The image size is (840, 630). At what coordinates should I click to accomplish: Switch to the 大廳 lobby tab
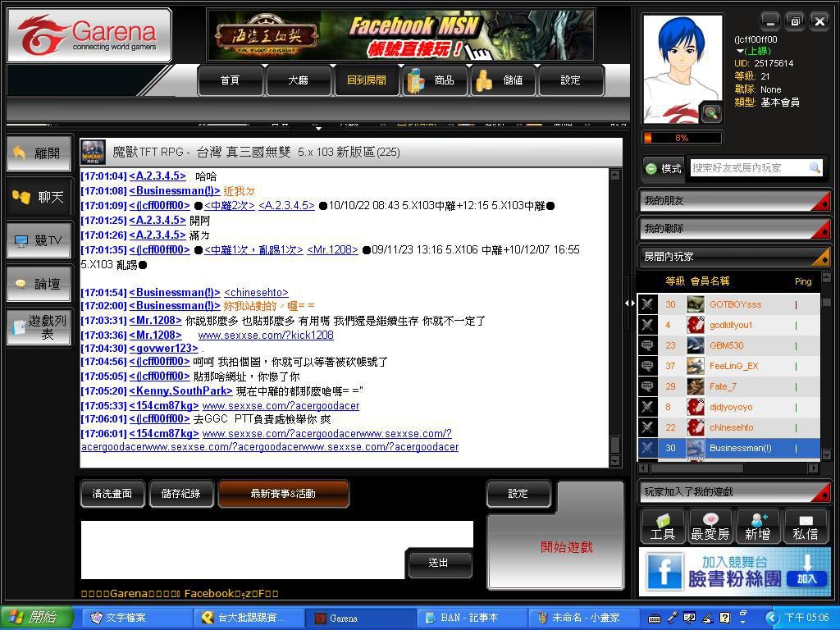tap(299, 80)
